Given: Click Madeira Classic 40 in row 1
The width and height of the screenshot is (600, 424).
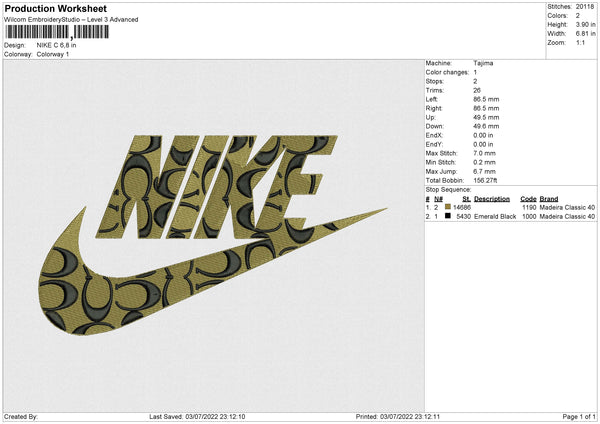Looking at the screenshot, I should 567,208.
